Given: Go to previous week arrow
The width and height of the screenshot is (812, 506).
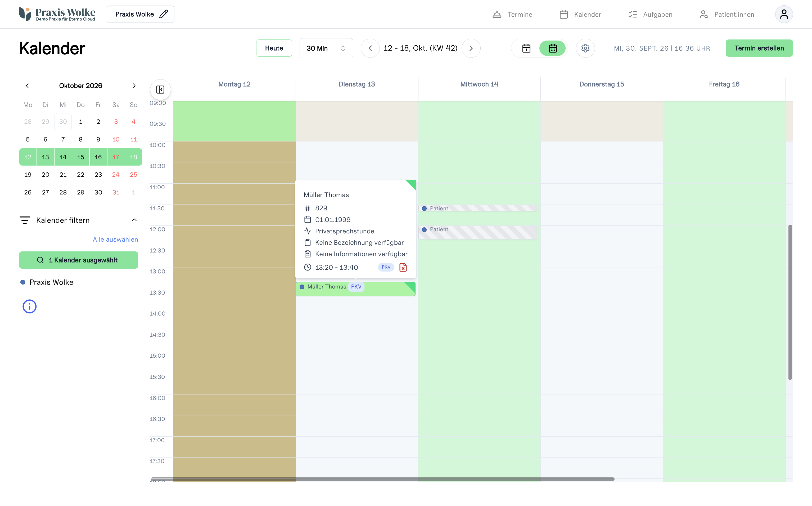Looking at the screenshot, I should pos(370,48).
